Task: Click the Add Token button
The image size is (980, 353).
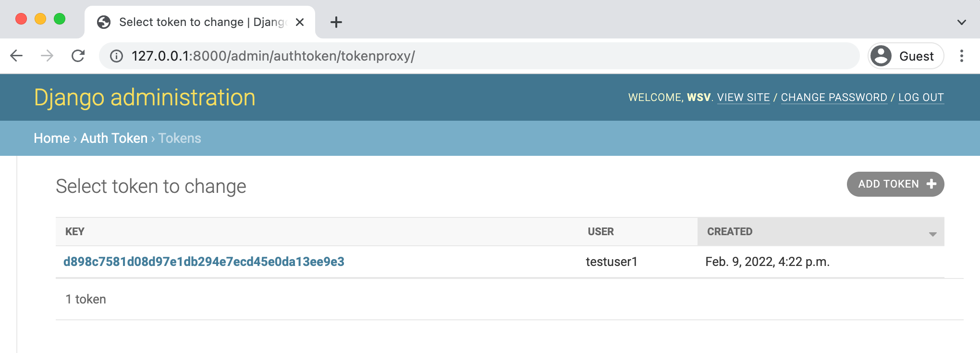Action: tap(895, 184)
